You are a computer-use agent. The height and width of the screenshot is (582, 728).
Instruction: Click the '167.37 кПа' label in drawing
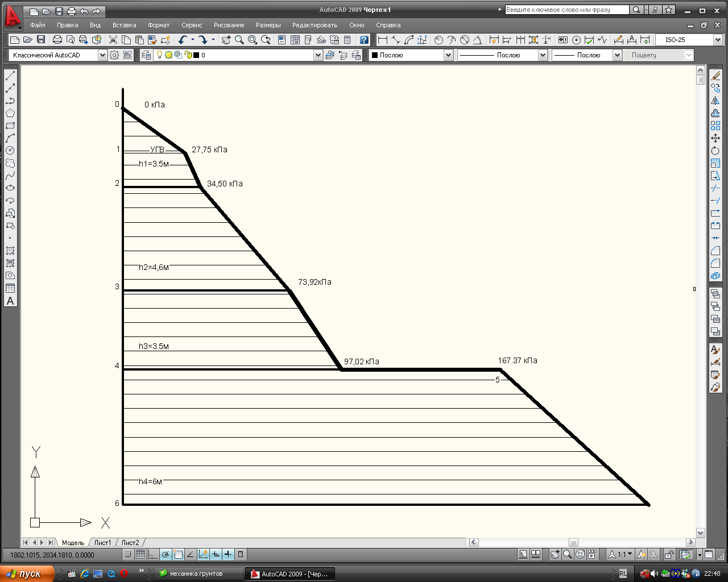pos(518,360)
